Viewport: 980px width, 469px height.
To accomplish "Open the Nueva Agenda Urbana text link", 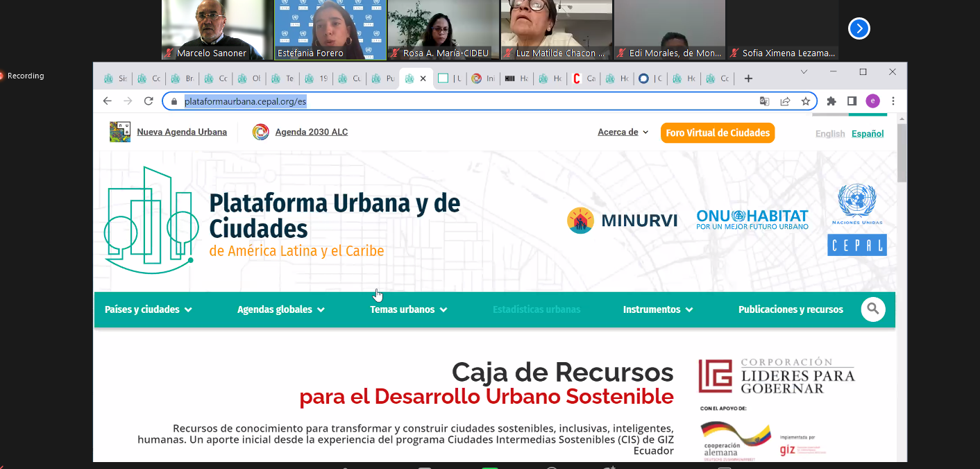I will point(182,132).
